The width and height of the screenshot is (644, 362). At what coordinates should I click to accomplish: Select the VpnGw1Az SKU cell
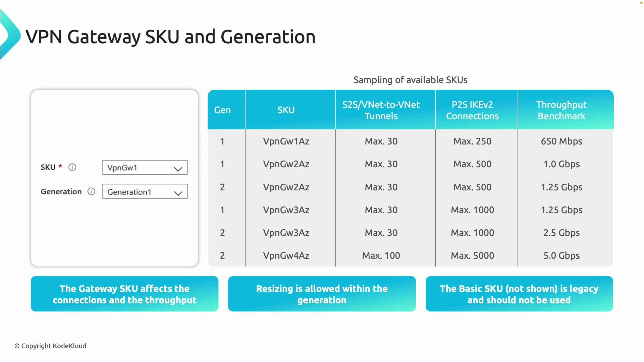(286, 141)
